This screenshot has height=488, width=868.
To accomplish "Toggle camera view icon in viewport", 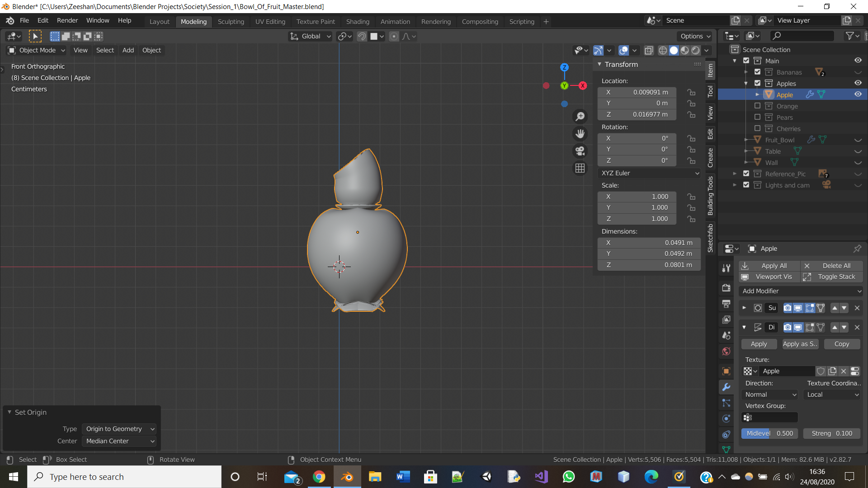I will pyautogui.click(x=580, y=151).
